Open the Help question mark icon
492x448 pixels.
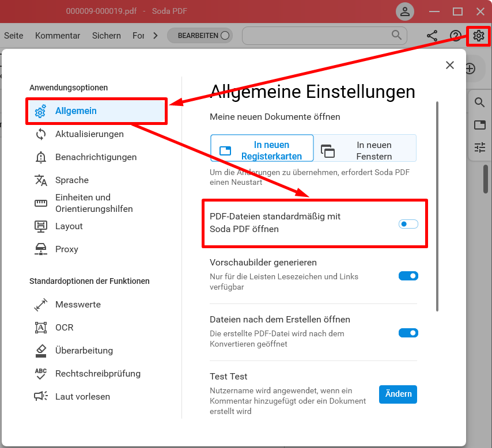455,36
